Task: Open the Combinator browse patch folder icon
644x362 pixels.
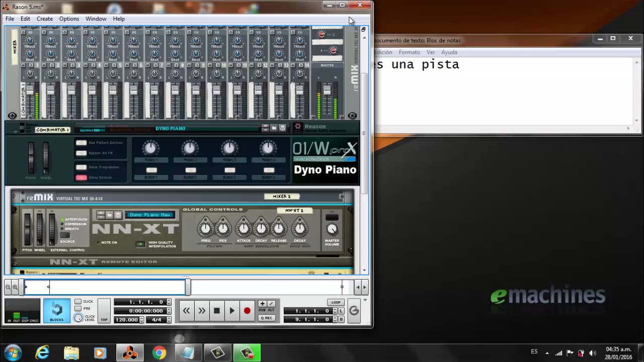Action: click(x=274, y=128)
